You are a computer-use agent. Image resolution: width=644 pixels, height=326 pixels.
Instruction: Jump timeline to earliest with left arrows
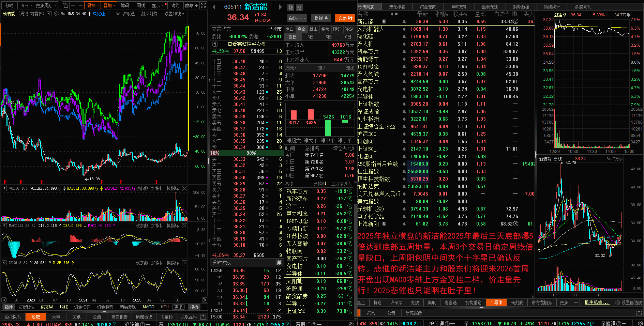tap(4, 300)
